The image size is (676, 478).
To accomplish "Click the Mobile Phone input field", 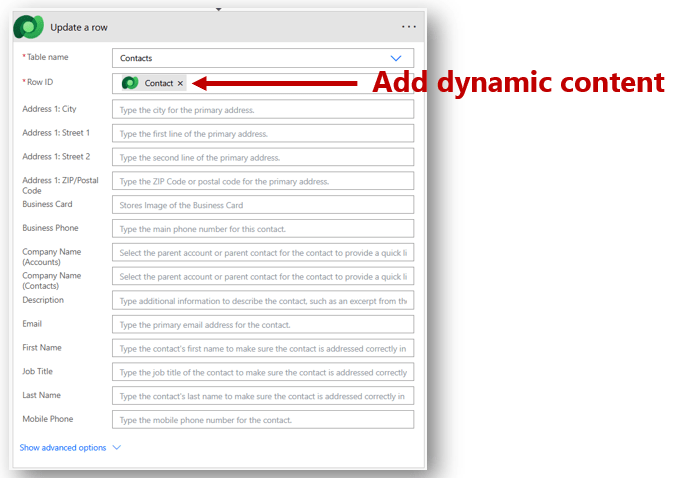I will [x=263, y=420].
